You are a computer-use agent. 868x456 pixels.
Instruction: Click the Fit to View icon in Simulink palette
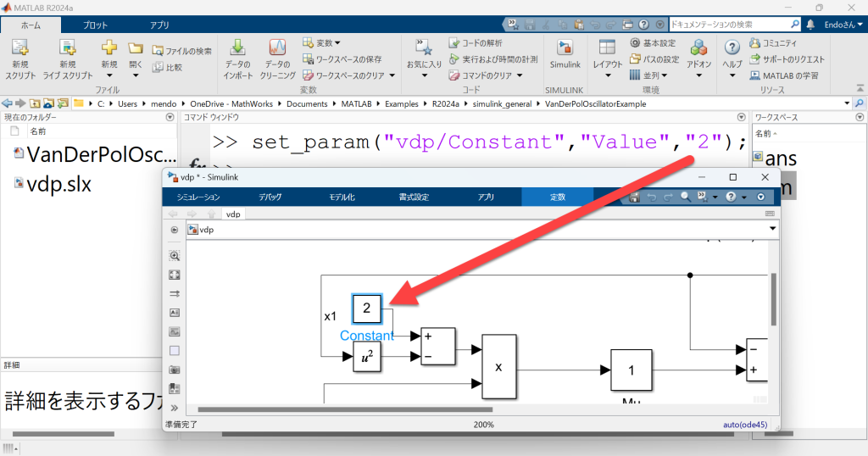click(175, 275)
